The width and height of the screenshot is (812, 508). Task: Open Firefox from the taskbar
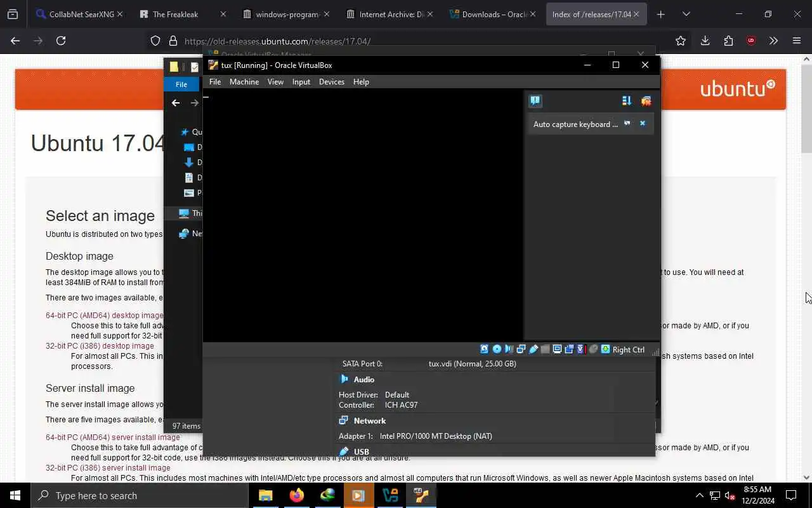(296, 495)
